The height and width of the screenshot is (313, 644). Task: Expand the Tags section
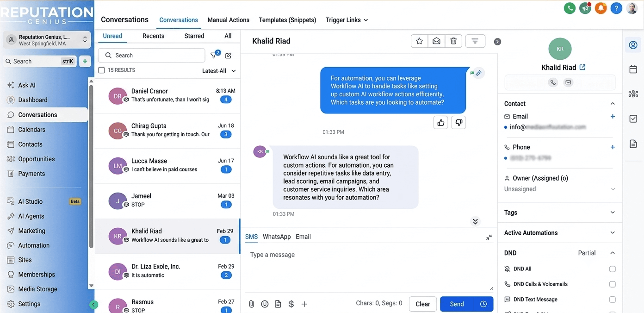tap(613, 213)
